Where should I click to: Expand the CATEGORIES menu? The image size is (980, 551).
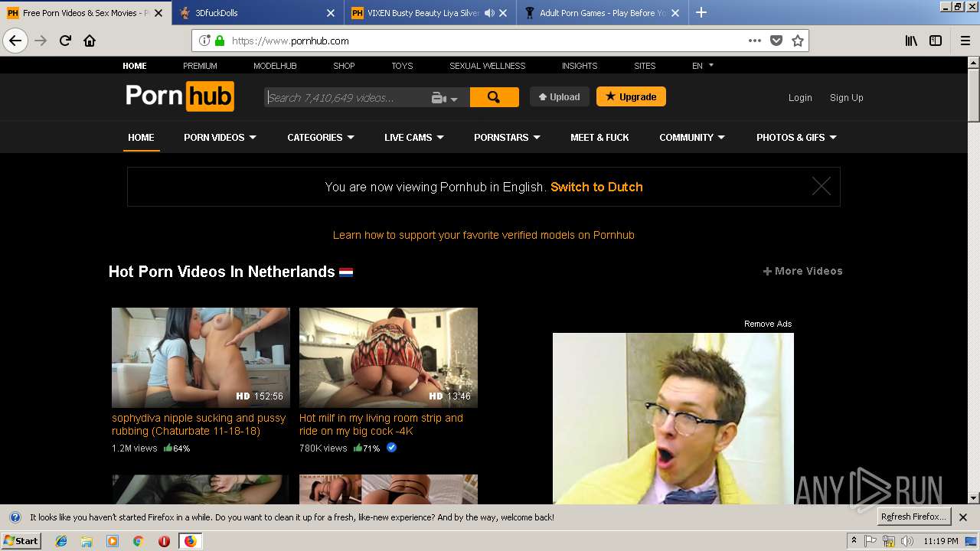point(321,138)
